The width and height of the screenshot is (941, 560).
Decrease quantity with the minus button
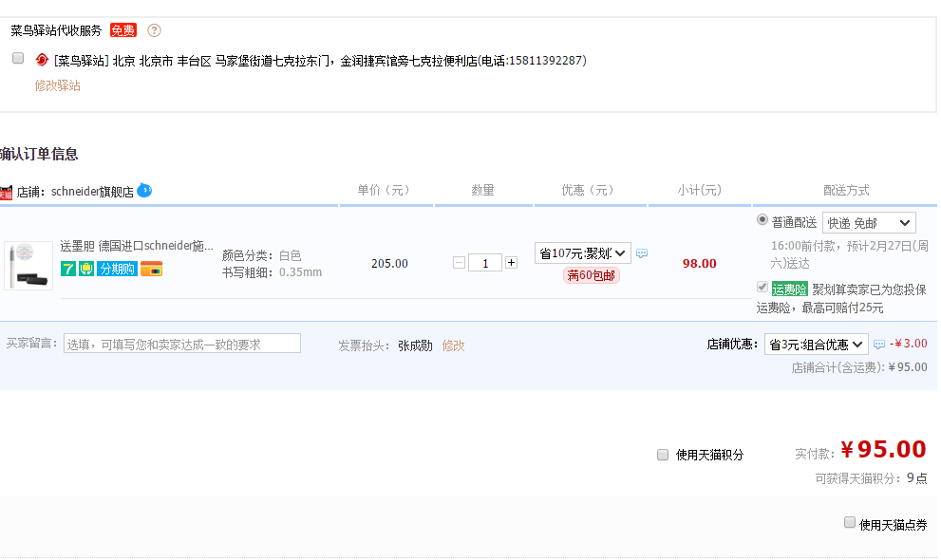point(459,263)
